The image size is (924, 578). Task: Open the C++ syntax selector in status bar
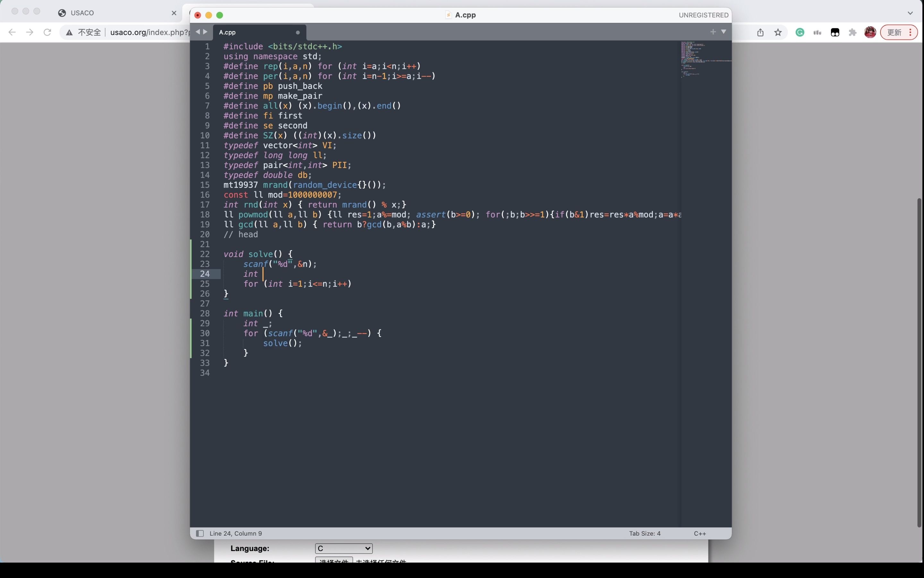click(699, 533)
